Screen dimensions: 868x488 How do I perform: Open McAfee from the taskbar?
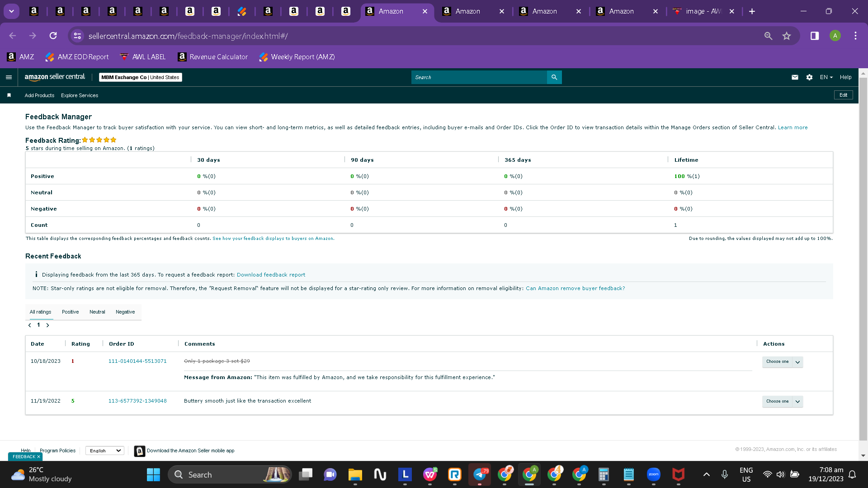click(679, 474)
